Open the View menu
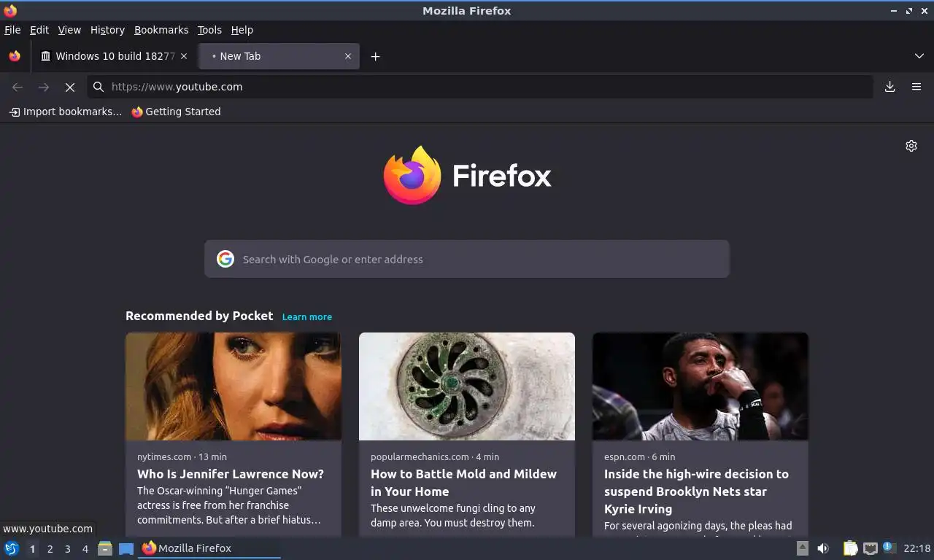Image resolution: width=934 pixels, height=560 pixels. pos(69,30)
